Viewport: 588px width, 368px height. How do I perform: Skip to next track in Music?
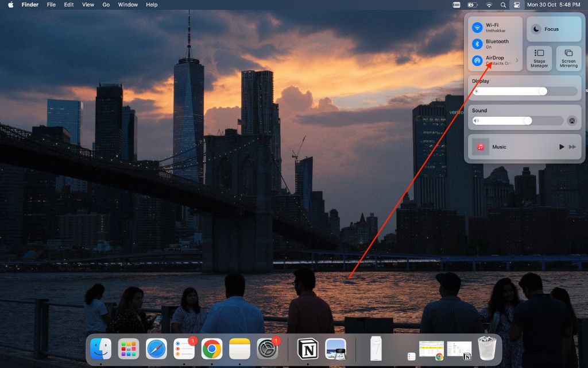point(572,147)
